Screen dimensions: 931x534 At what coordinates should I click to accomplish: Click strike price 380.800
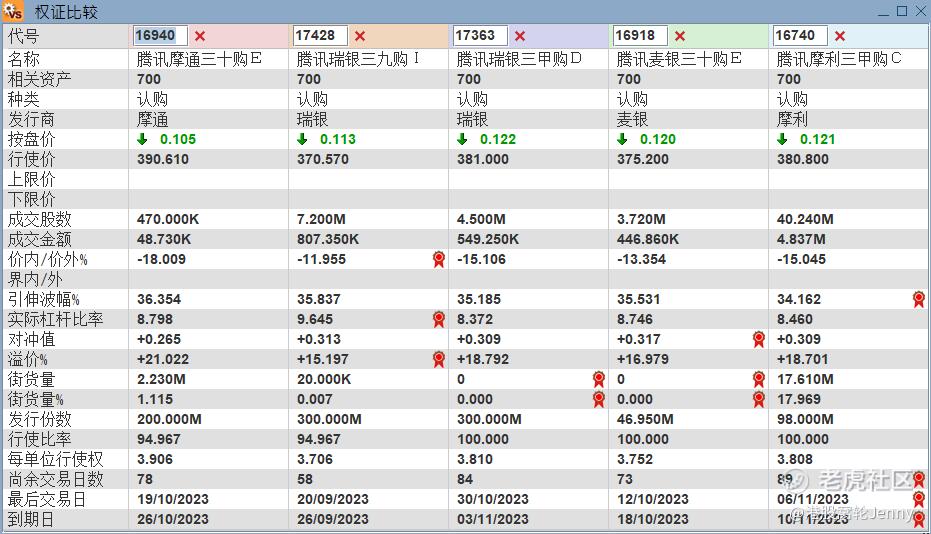click(803, 159)
